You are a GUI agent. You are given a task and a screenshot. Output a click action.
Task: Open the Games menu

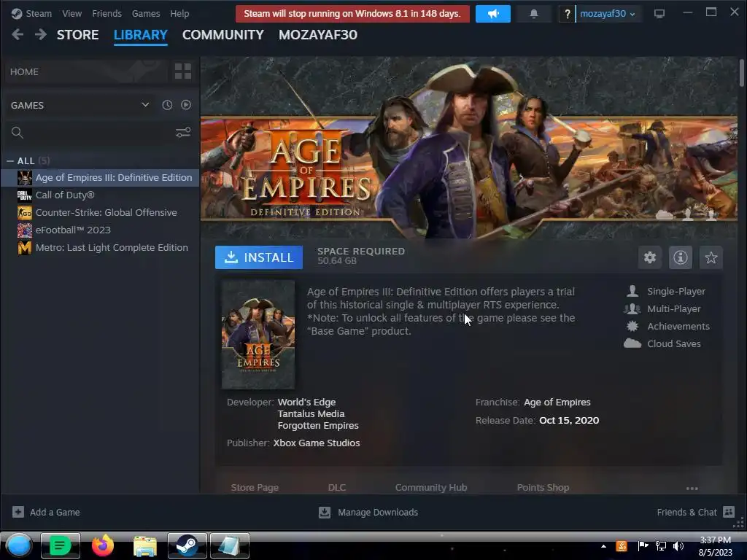(x=146, y=13)
